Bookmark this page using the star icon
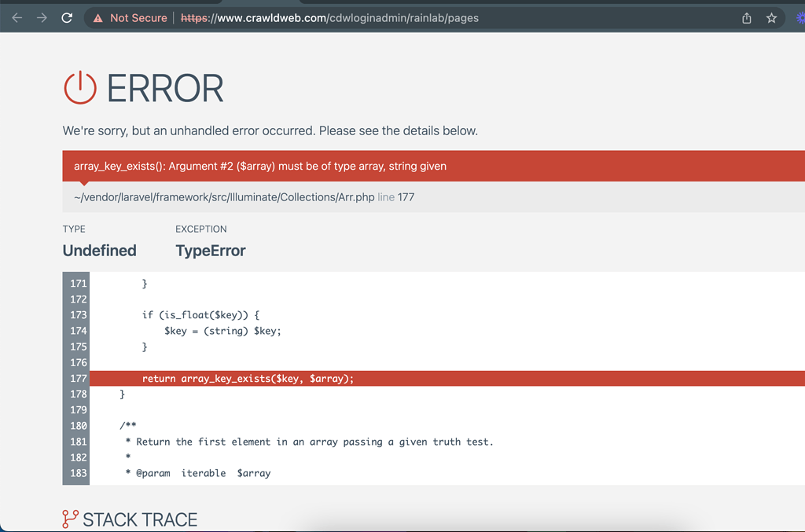 pos(771,17)
